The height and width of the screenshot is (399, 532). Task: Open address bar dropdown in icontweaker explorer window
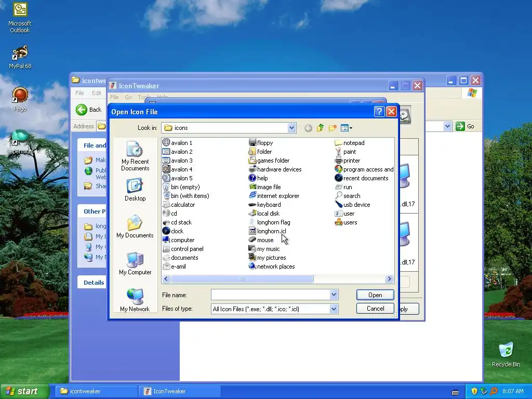[447, 126]
